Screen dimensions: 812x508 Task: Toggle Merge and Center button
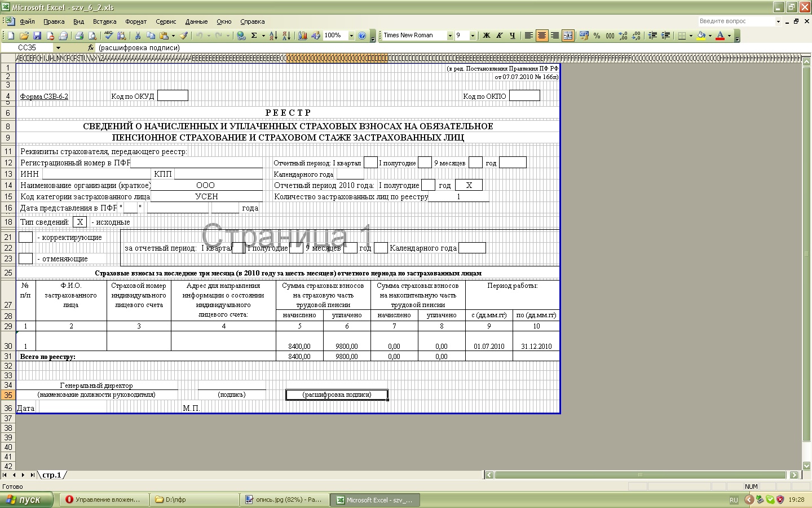pyautogui.click(x=568, y=36)
